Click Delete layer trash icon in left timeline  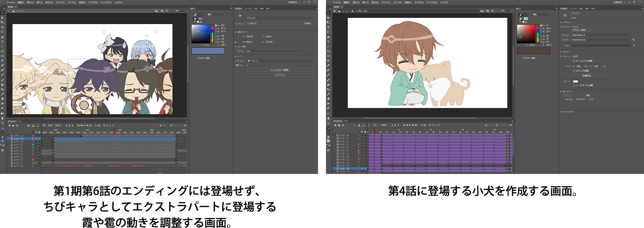pyautogui.click(x=17, y=126)
